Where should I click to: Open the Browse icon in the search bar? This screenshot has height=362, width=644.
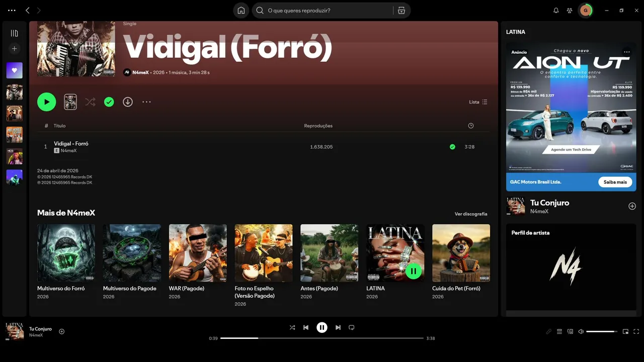401,11
